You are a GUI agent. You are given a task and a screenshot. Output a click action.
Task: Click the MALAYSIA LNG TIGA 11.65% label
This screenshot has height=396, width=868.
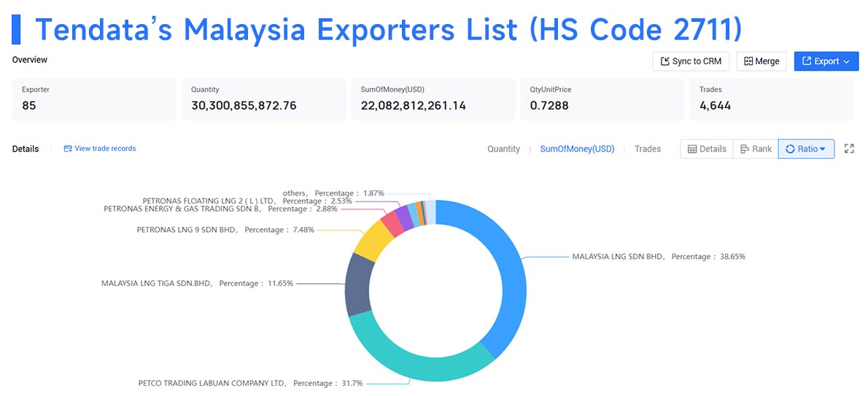point(197,283)
